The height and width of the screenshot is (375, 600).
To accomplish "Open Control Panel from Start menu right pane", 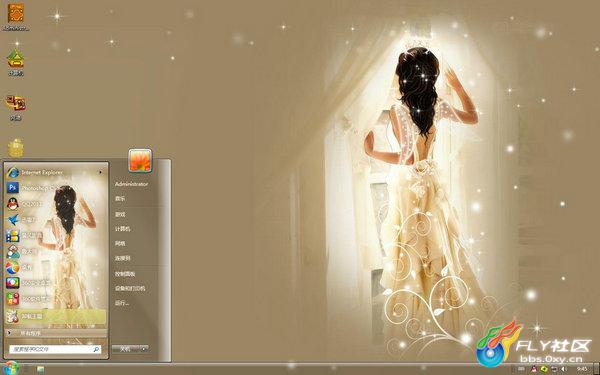I will [x=125, y=274].
